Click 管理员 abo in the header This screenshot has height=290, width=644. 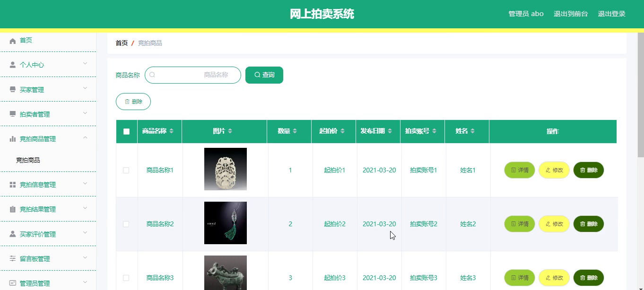526,14
